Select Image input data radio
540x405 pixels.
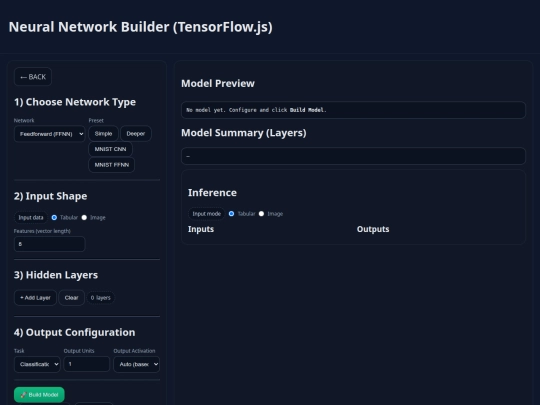pos(84,218)
